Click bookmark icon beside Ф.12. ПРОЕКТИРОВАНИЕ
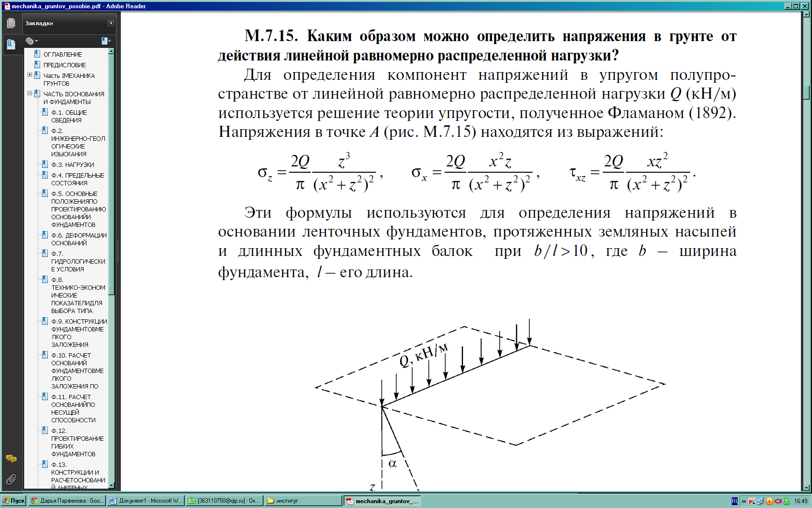Screen dimensions: 812x508 pos(45,430)
